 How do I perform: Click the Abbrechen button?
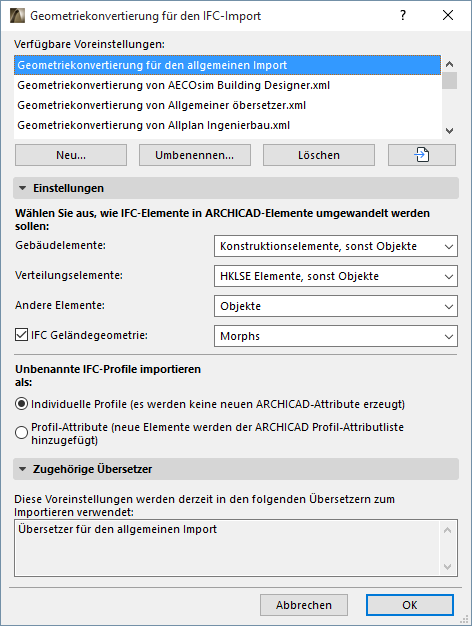(x=304, y=605)
